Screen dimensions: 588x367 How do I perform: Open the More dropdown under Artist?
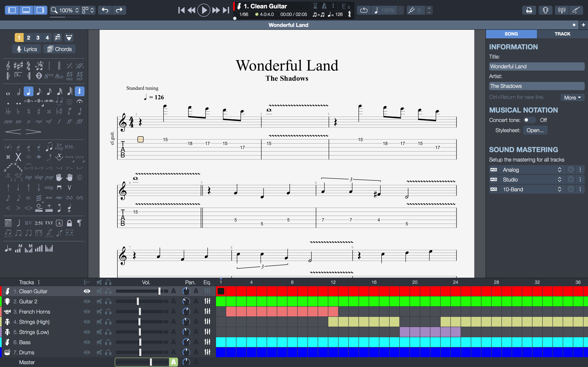click(x=572, y=98)
